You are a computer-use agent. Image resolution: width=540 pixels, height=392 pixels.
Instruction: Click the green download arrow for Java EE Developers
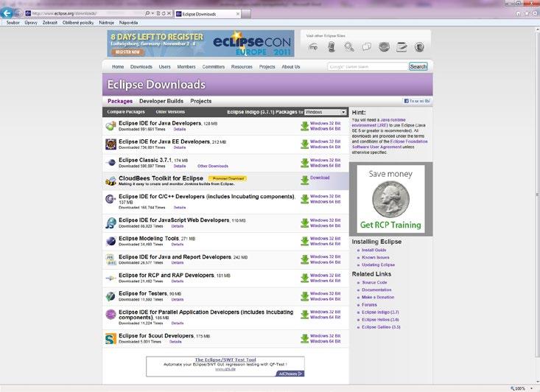304,144
